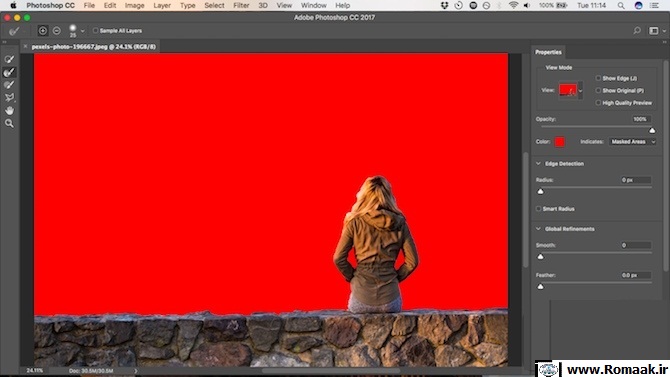Select the pexels-photo-196667.jpeg document tab

[94, 46]
